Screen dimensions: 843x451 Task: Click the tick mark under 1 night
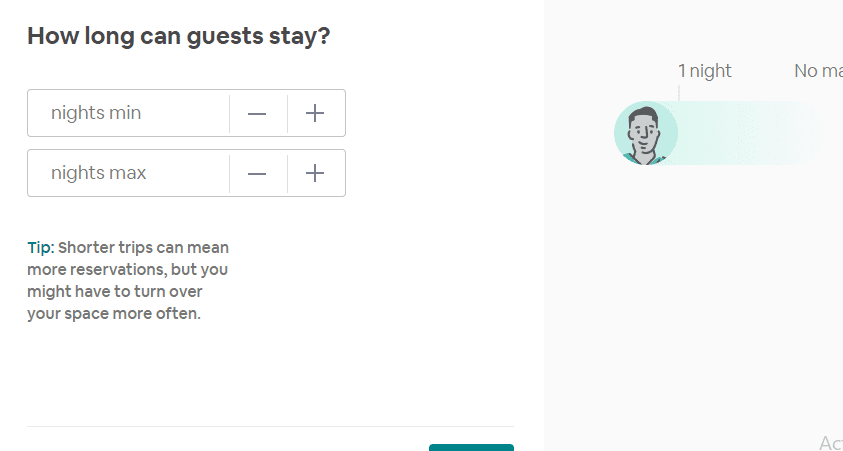678,92
